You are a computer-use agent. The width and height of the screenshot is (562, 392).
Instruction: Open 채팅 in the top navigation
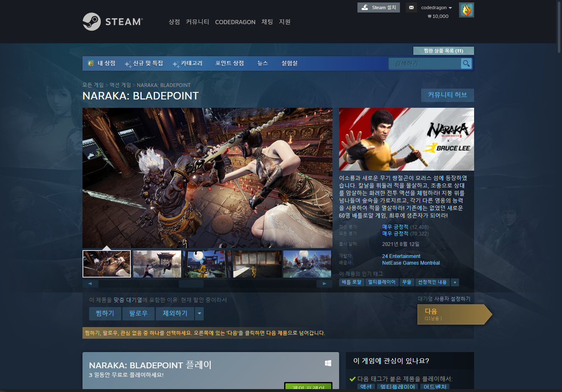click(x=267, y=22)
